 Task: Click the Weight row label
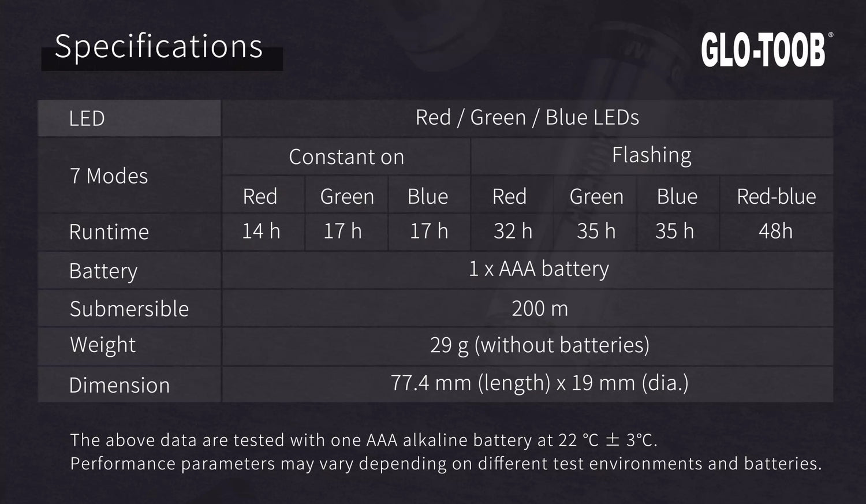pos(103,345)
